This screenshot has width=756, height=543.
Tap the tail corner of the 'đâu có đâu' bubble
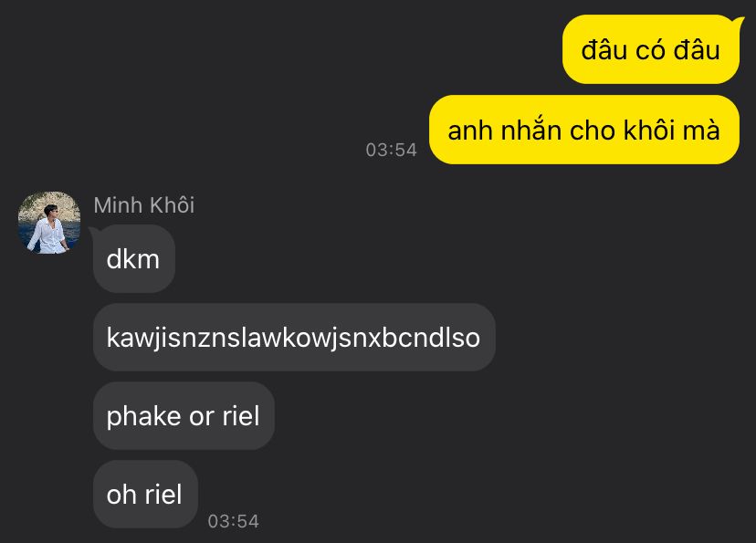pos(737,23)
